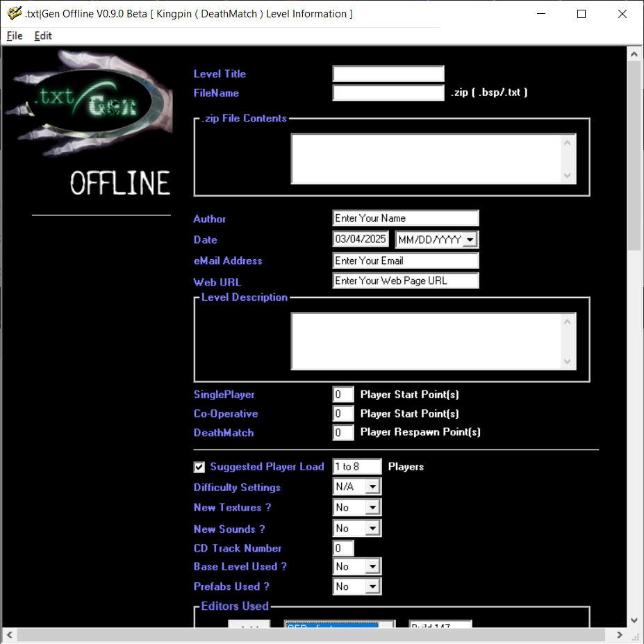Open the New Sounds dropdown

pyautogui.click(x=372, y=529)
